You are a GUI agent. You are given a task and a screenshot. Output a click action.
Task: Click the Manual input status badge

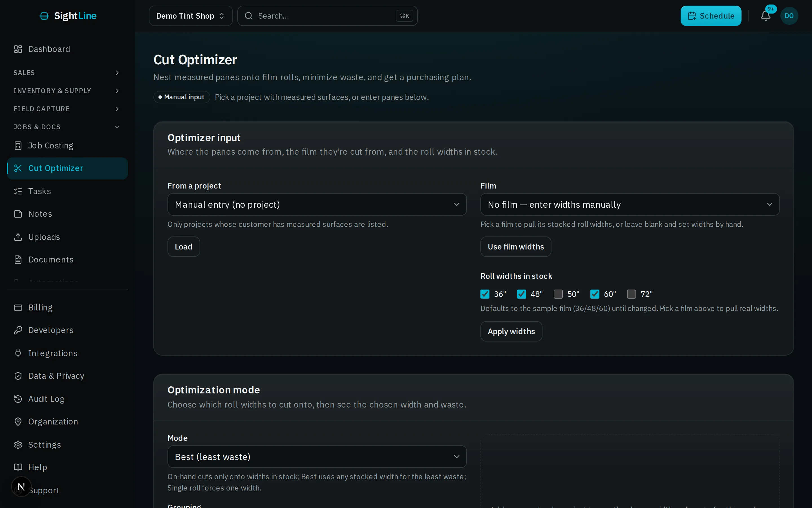(182, 97)
